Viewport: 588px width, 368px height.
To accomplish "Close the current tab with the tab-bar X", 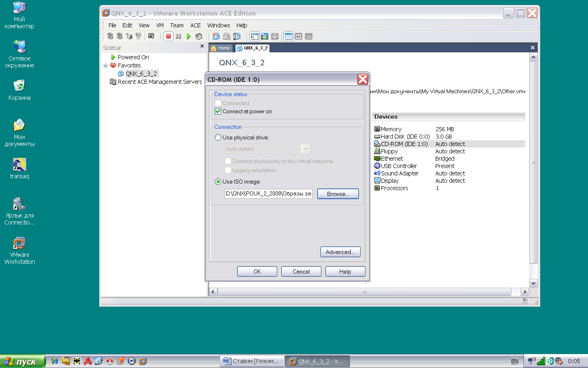I will coord(532,48).
